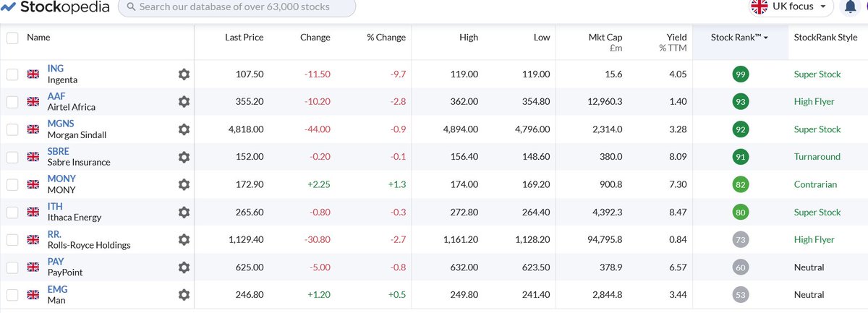Click UK flag beside Rolls-Royce Holdings
868x313 pixels.
[x=33, y=239]
